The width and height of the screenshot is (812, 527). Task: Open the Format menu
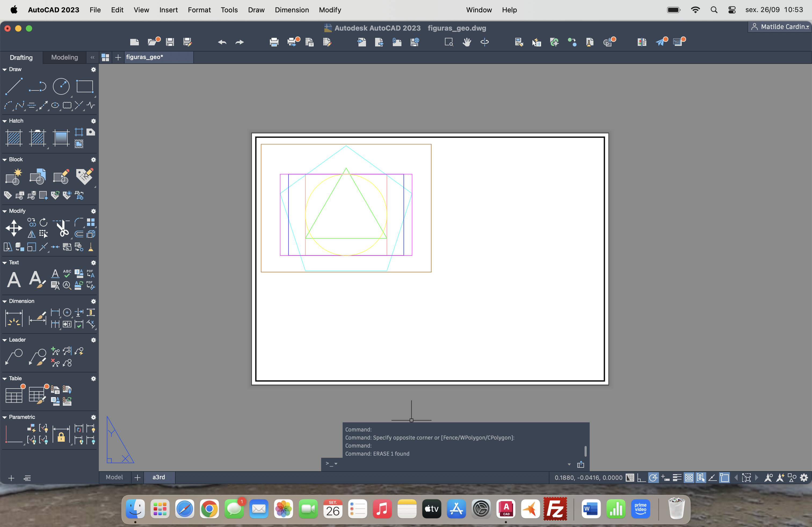pos(199,10)
